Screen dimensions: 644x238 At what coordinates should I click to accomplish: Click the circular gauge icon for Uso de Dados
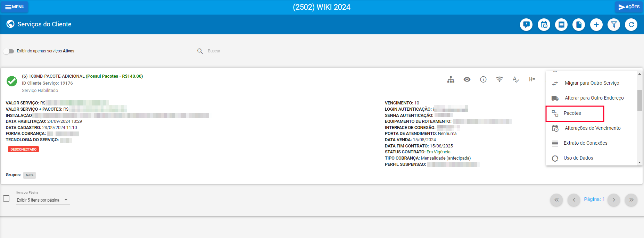point(555,158)
